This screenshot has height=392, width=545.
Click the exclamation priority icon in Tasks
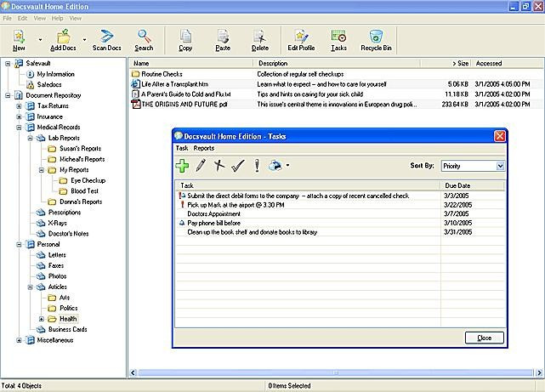pyautogui.click(x=257, y=166)
